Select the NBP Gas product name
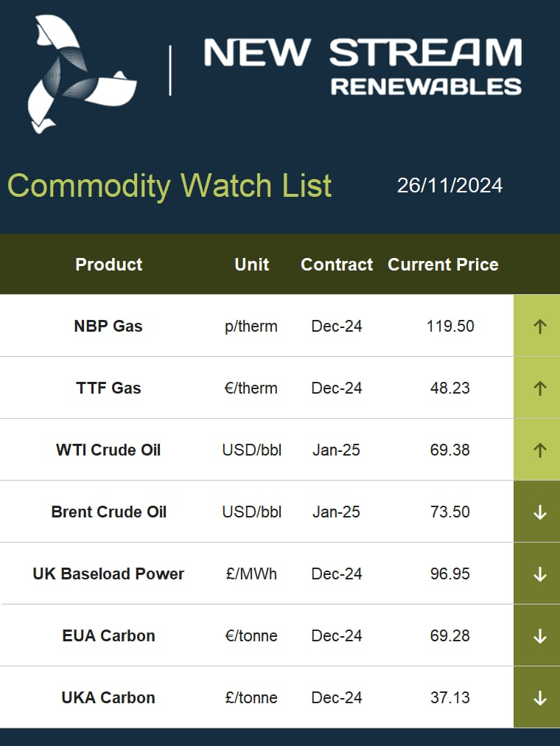 click(108, 327)
